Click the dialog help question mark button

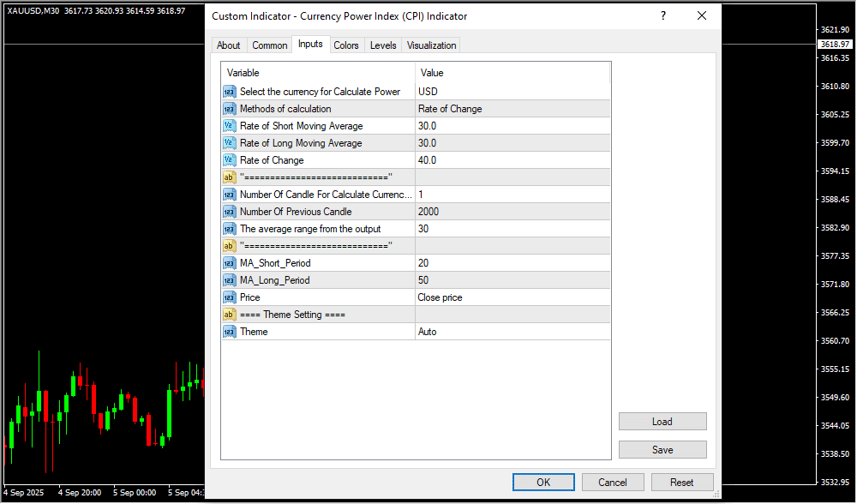[663, 16]
